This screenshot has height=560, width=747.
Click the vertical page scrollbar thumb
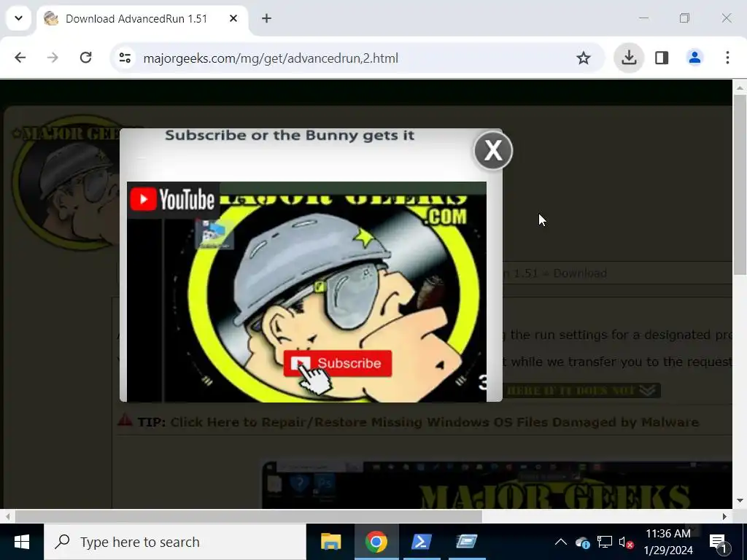[x=740, y=184]
